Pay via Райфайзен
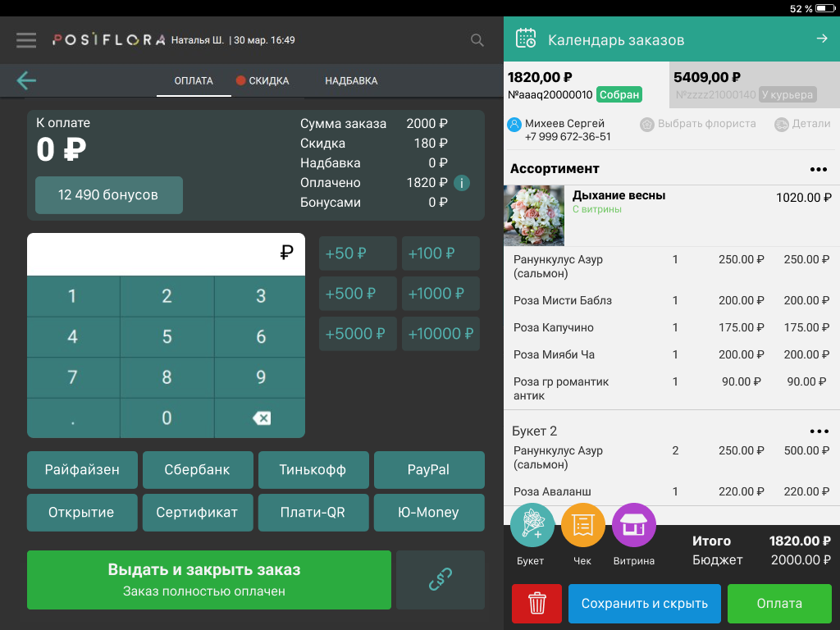Image resolution: width=840 pixels, height=630 pixels. [x=82, y=470]
